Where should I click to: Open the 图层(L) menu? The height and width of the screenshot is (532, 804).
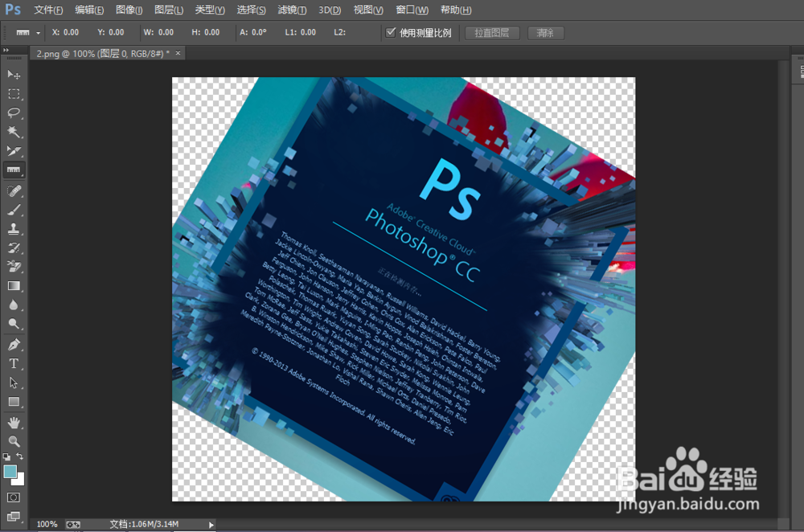pos(169,10)
